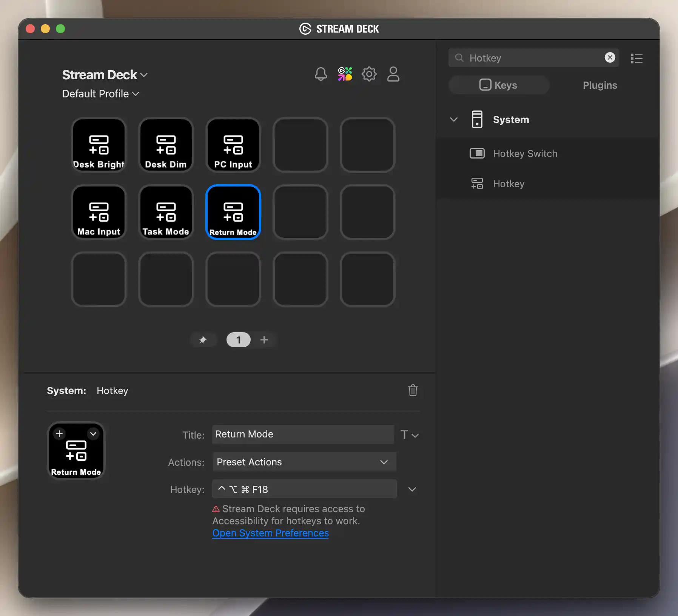This screenshot has height=616, width=678.
Task: Select the Desk Bright key
Action: coord(99,145)
